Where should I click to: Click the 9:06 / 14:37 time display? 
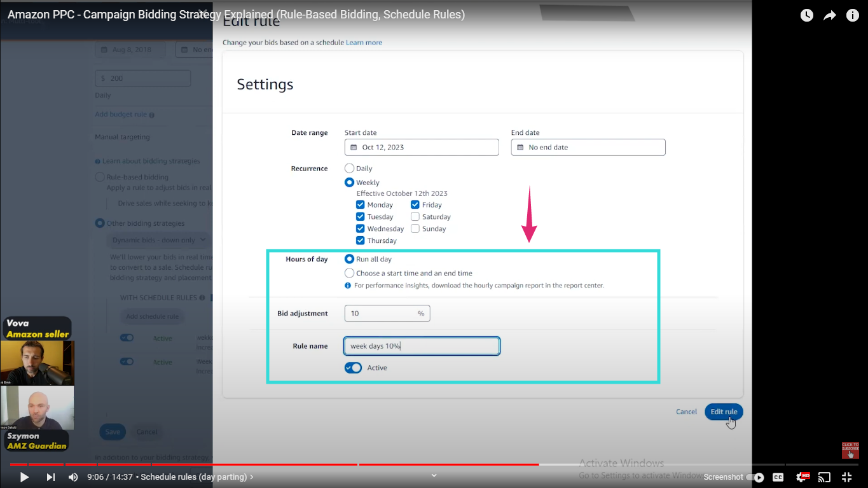pos(111,477)
